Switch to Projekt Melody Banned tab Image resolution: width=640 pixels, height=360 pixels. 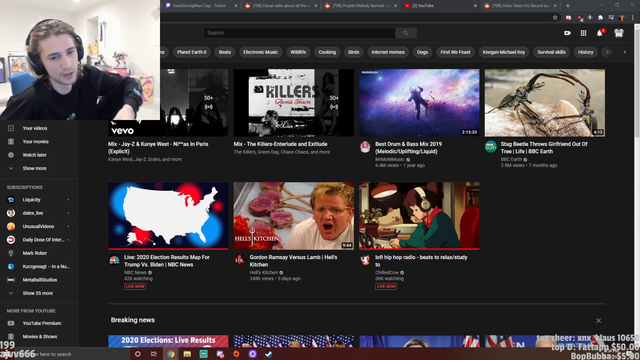(361, 6)
